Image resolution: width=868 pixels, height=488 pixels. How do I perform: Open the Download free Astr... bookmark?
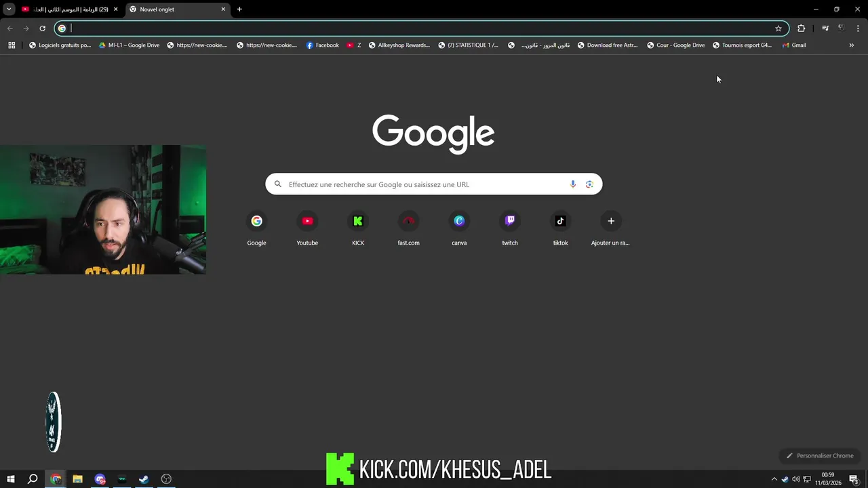608,45
